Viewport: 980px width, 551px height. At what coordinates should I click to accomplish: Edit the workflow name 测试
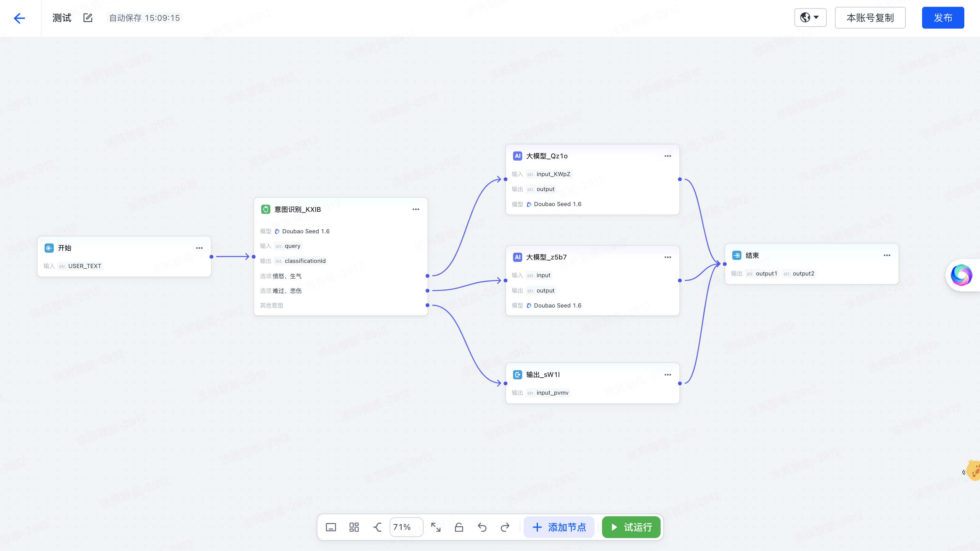pos(88,18)
